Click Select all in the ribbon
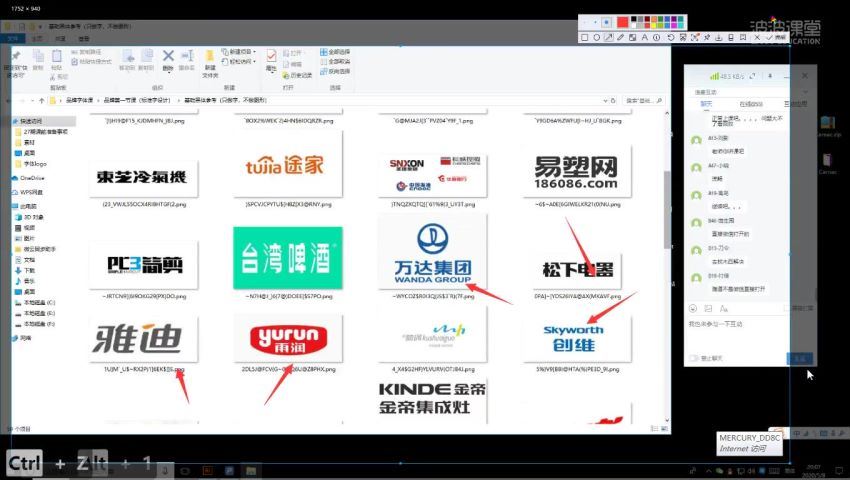 [x=335, y=52]
